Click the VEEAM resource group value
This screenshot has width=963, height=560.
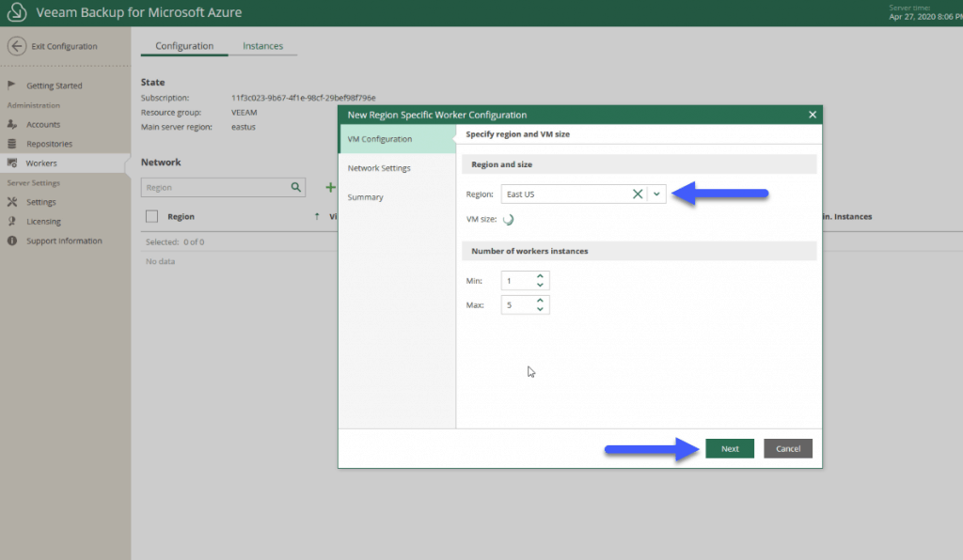244,112
